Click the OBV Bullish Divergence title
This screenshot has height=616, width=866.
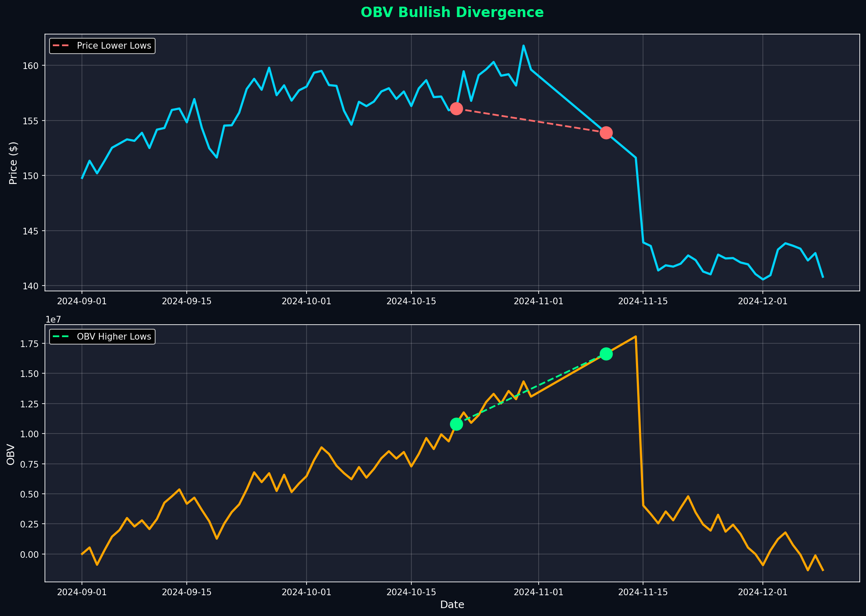point(452,12)
